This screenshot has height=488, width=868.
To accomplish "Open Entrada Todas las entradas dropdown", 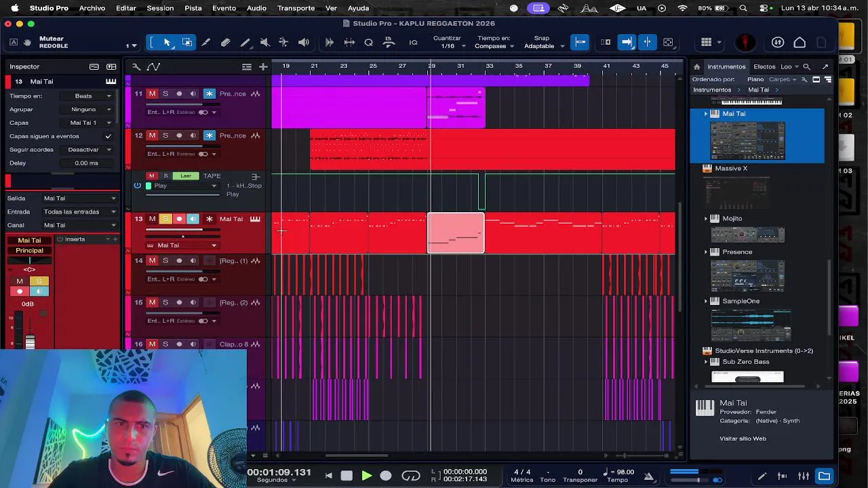I will 79,211.
